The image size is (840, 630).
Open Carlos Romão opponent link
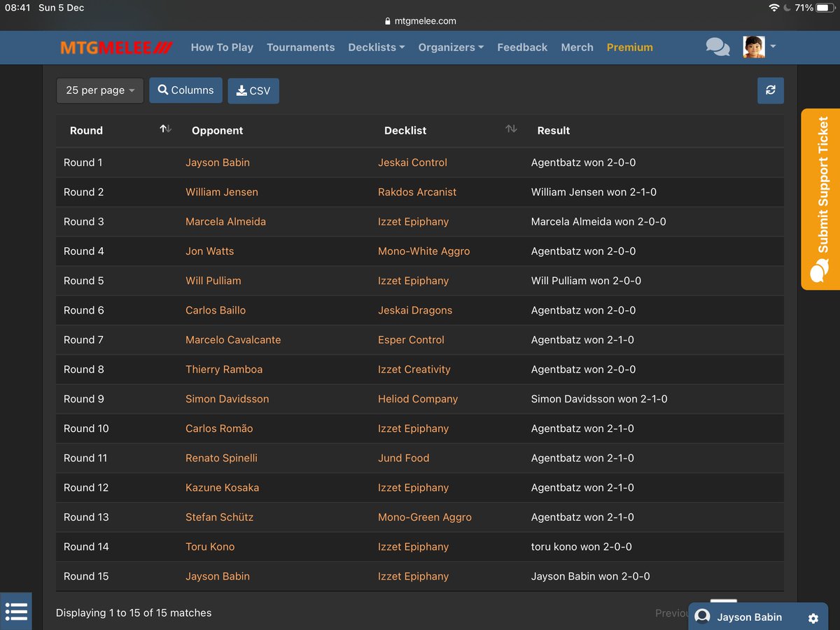(x=219, y=428)
